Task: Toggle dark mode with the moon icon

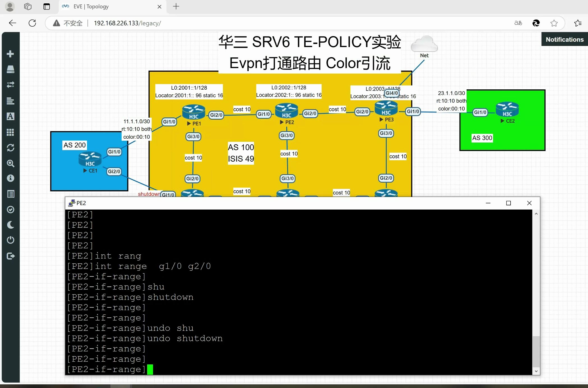Action: (11, 225)
